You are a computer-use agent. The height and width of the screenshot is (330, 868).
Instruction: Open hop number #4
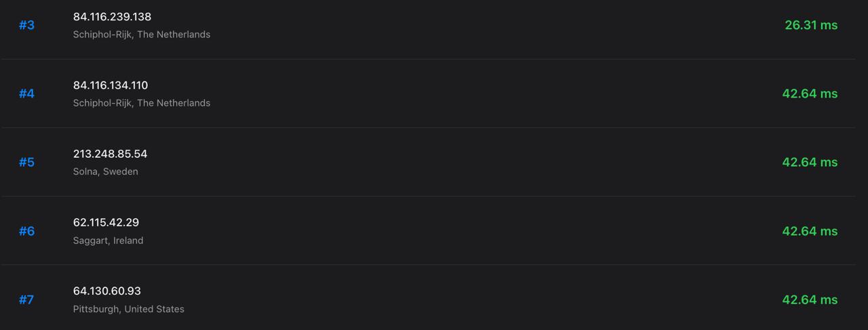coord(26,94)
